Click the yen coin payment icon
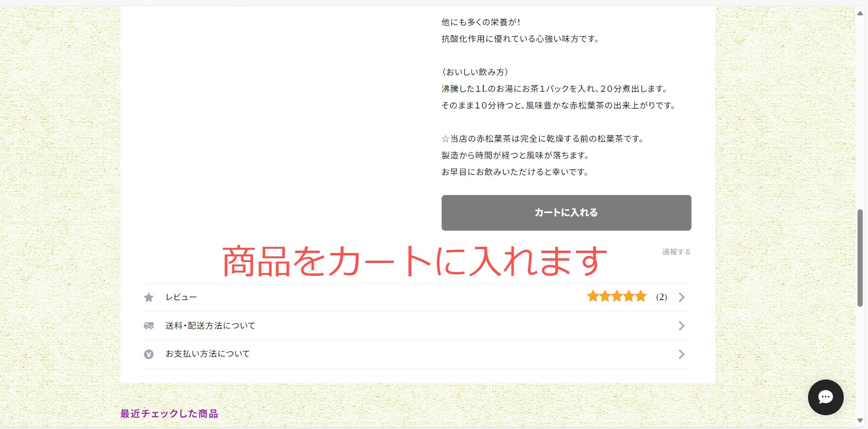The image size is (868, 429). click(x=149, y=354)
